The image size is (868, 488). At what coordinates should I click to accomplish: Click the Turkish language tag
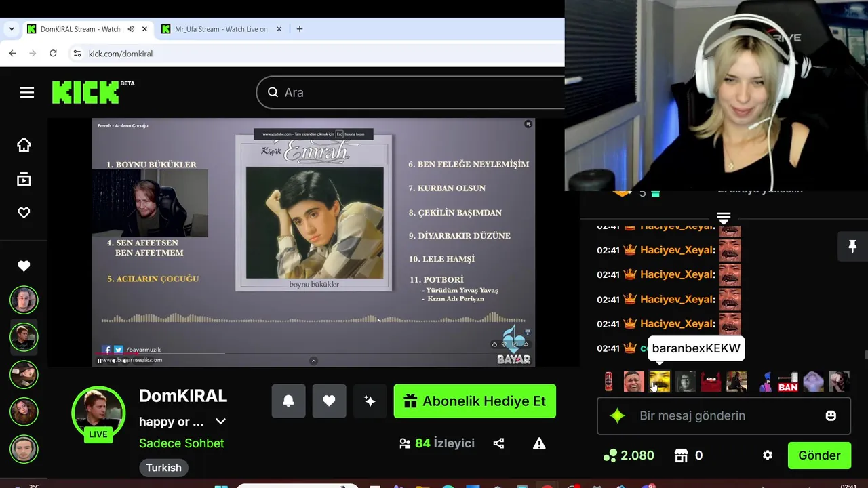click(163, 468)
